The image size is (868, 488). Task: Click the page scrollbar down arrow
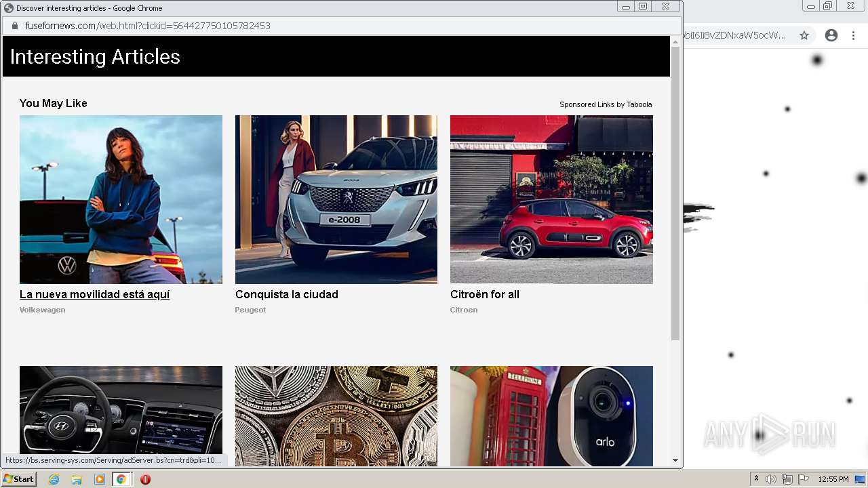675,460
